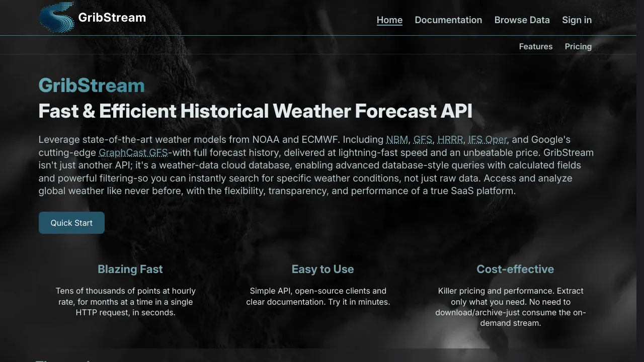Click the 'Fast & Efficient Historical Weather Forecast API' headline

coord(256,111)
